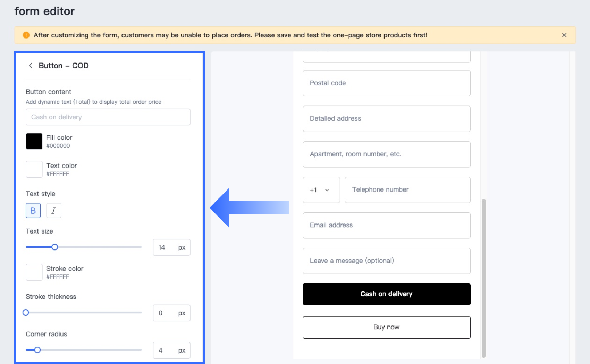Click the Email address field
The width and height of the screenshot is (590, 364).
(x=386, y=226)
